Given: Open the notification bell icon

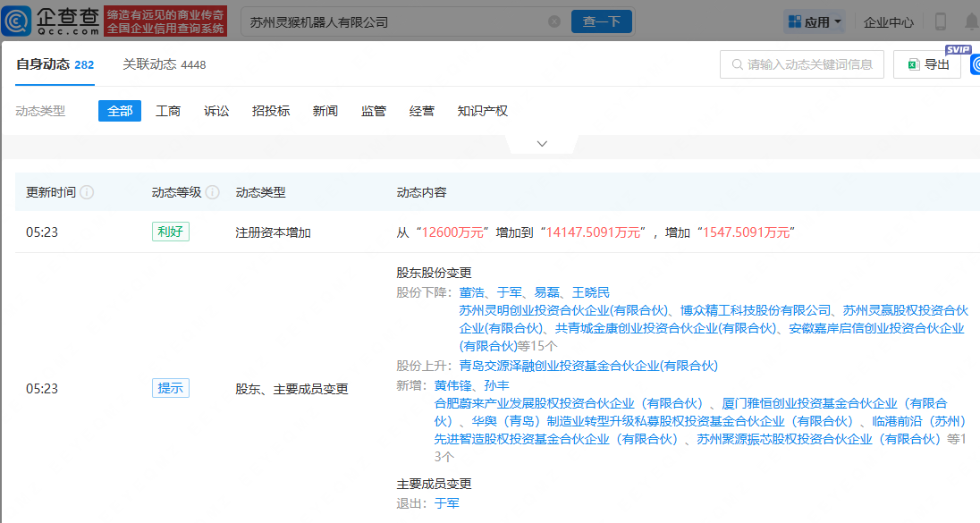Looking at the screenshot, I should tap(971, 21).
